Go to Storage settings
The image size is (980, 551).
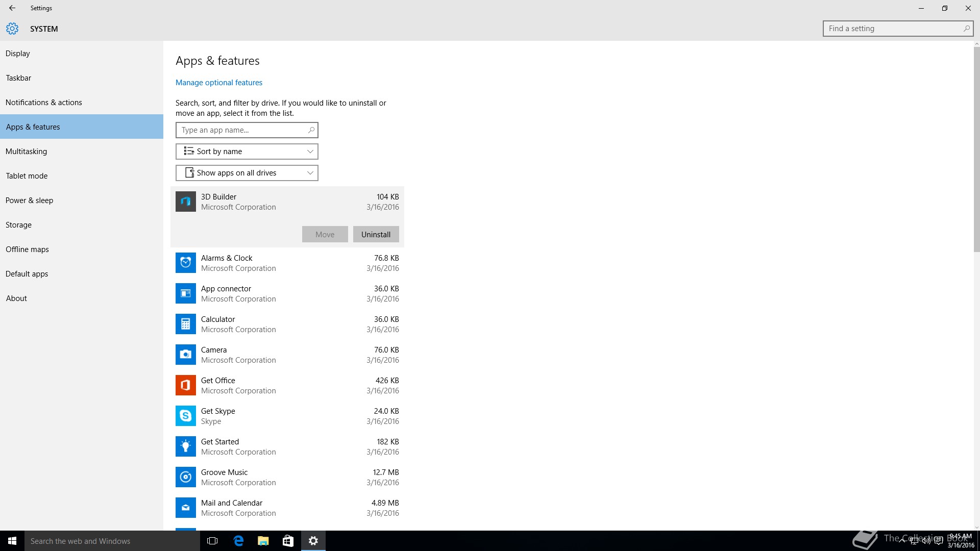click(x=82, y=225)
